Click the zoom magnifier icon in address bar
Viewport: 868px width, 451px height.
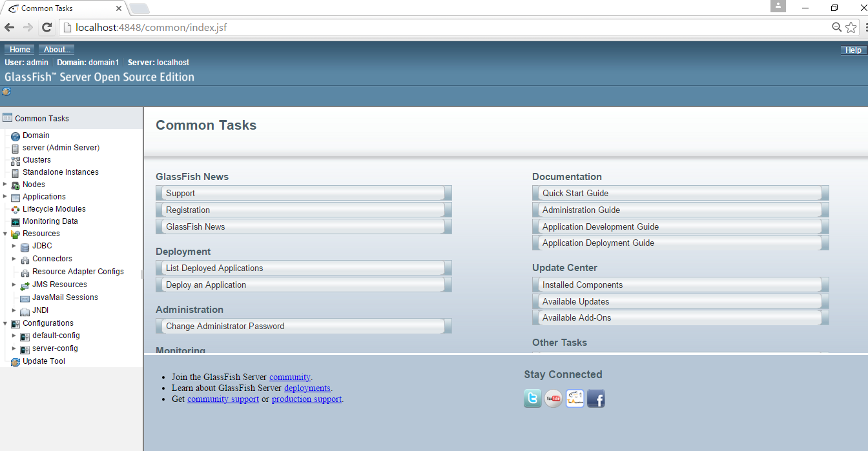point(836,27)
